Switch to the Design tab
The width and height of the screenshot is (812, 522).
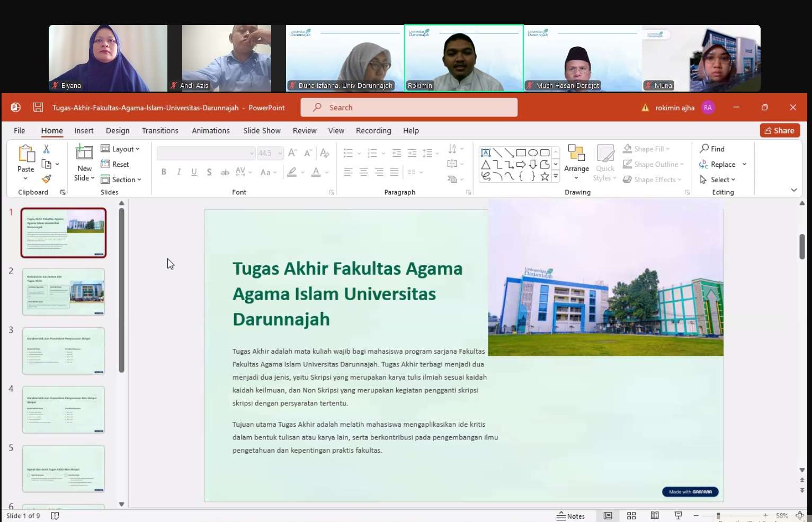[x=118, y=130]
